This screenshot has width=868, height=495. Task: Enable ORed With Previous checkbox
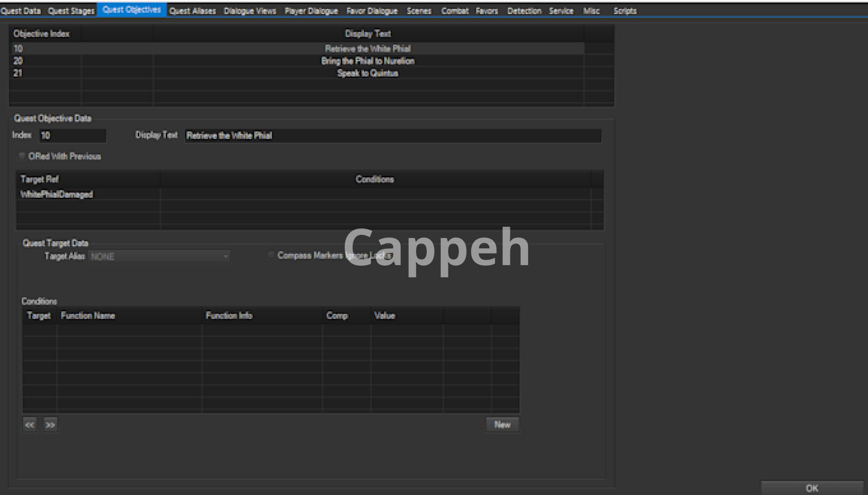tap(22, 156)
